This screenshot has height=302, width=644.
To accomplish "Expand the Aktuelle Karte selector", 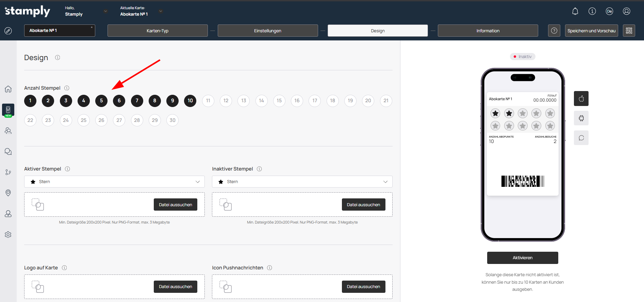I will point(161,11).
